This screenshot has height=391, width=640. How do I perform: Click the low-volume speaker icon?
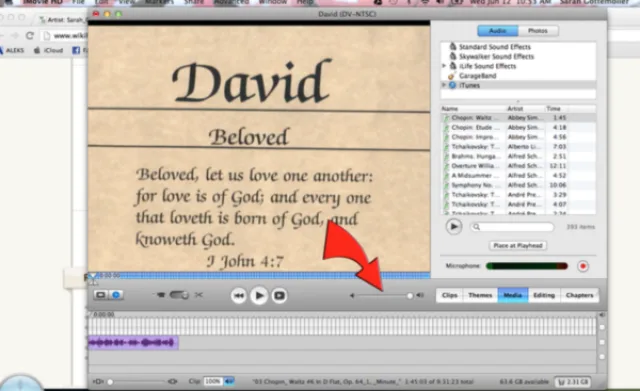(352, 295)
